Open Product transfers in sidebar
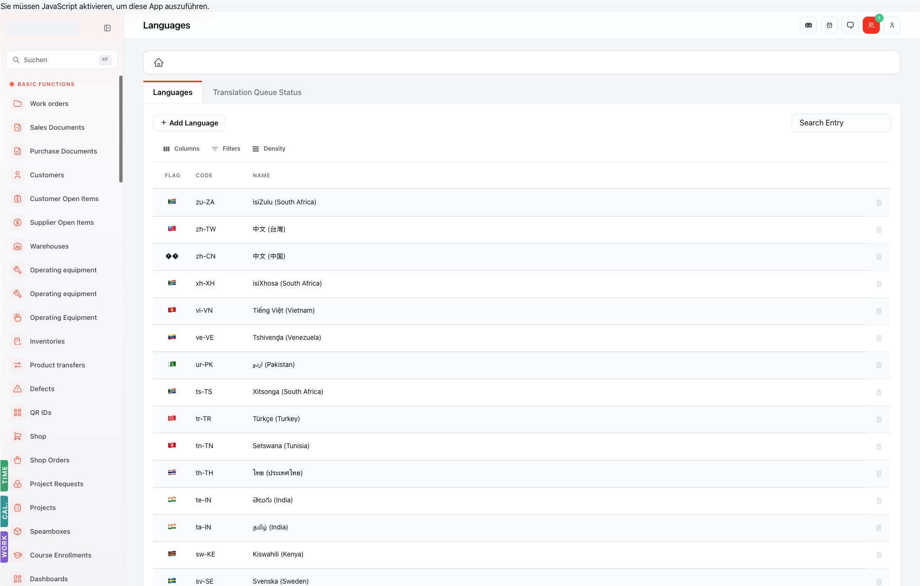The width and height of the screenshot is (924, 586). click(62, 365)
